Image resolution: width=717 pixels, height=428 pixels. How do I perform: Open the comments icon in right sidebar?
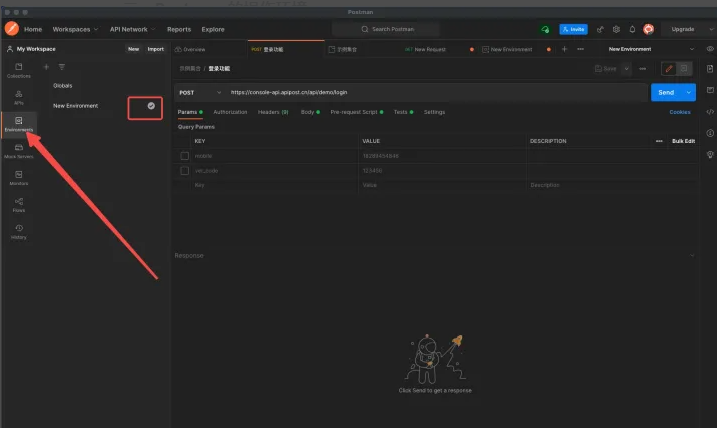[710, 90]
